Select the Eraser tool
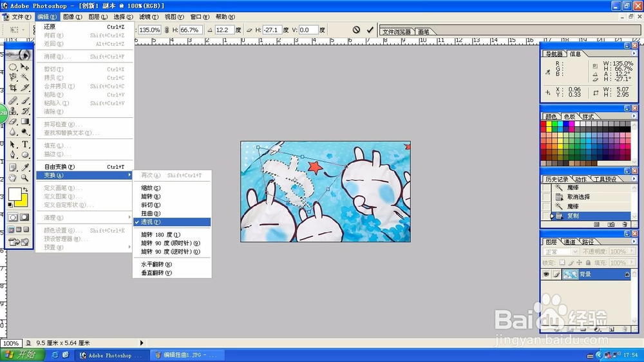This screenshot has width=644, height=362. (x=13, y=121)
